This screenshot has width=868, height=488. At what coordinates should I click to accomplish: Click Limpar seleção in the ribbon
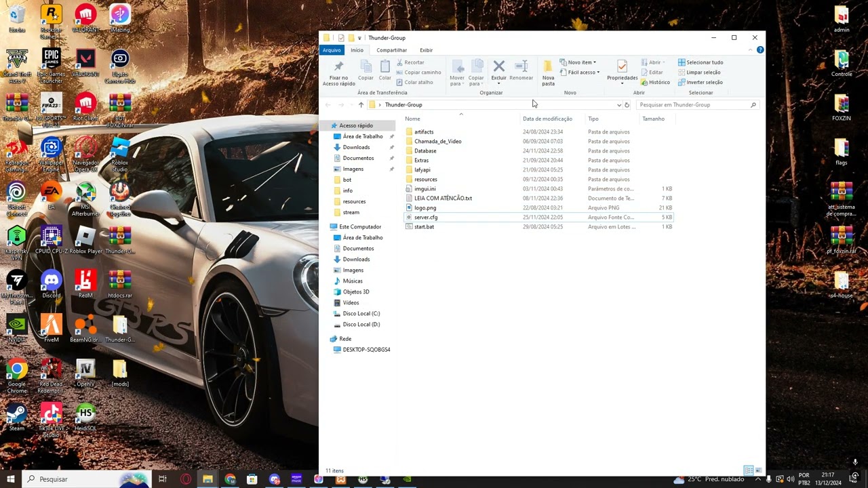[699, 72]
